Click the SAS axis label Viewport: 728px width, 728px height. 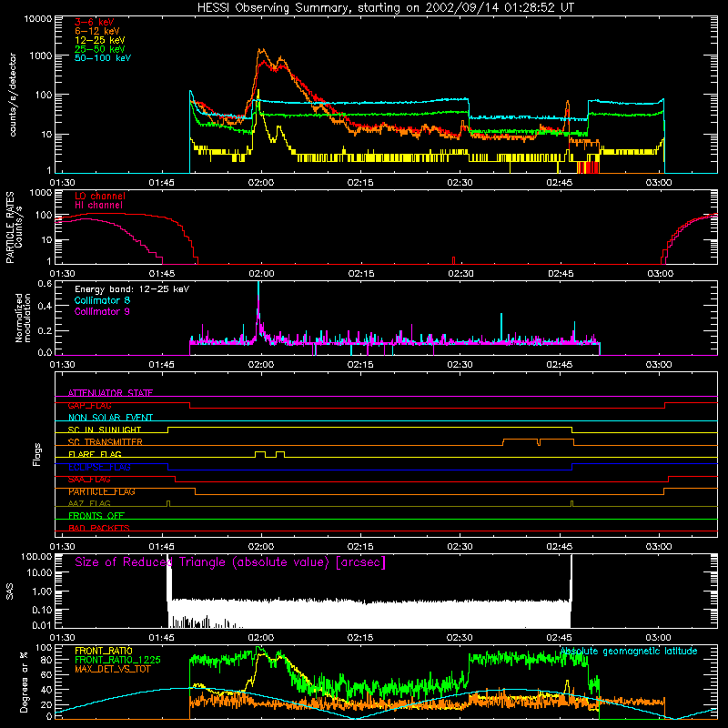coord(10,591)
